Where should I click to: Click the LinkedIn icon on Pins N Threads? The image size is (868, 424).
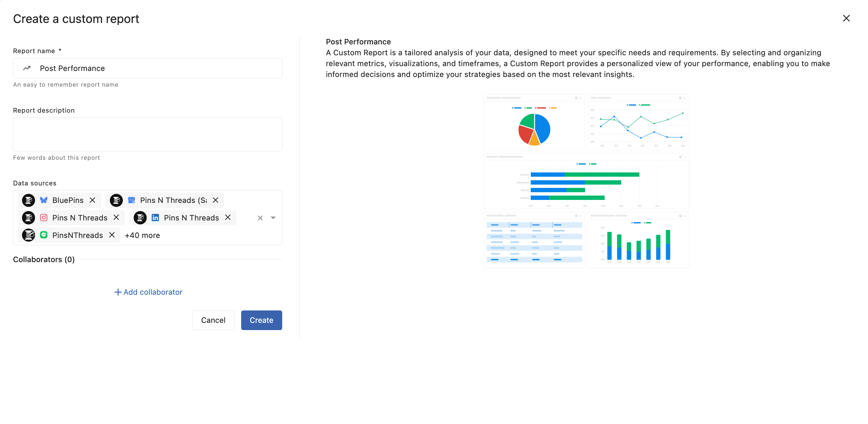[x=155, y=218]
